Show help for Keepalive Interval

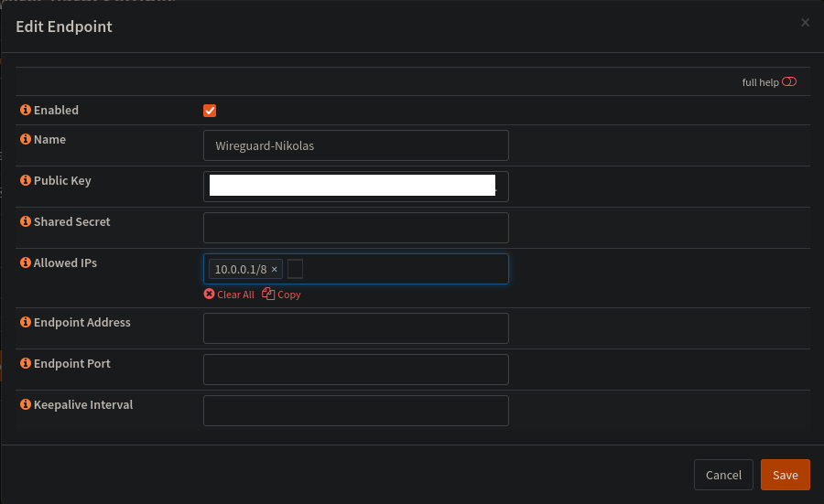tap(26, 405)
